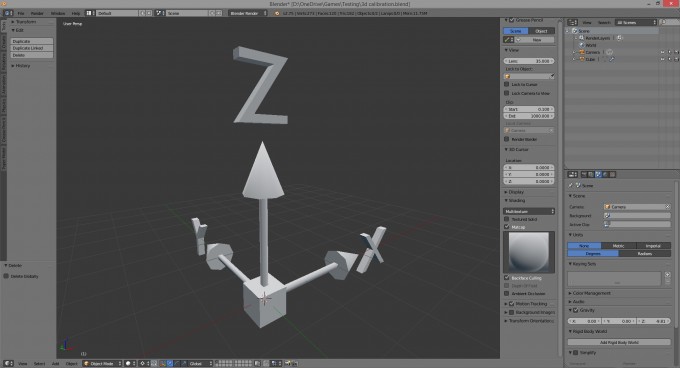This screenshot has width=680, height=368.
Task: Open the Render properties tab icon
Action: [x=584, y=174]
